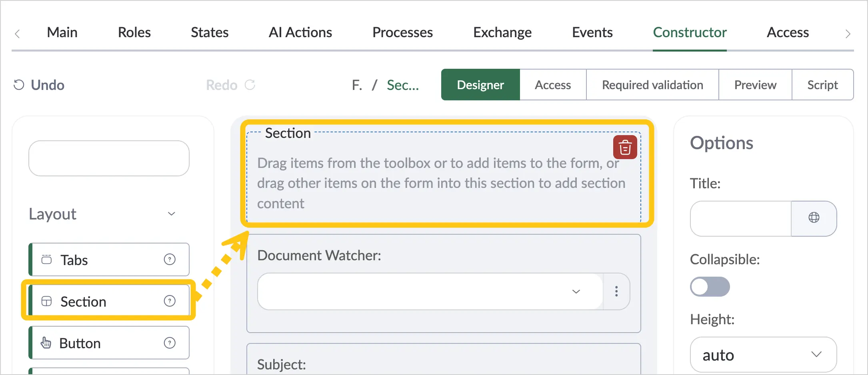This screenshot has width=868, height=375.
Task: Click the Redo button
Action: point(231,85)
